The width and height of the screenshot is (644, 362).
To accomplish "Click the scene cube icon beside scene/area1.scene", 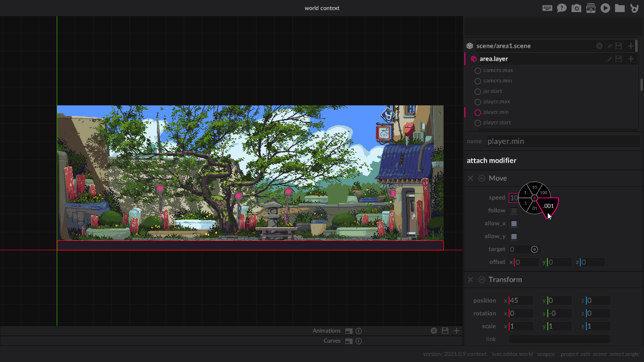I will pyautogui.click(x=470, y=46).
